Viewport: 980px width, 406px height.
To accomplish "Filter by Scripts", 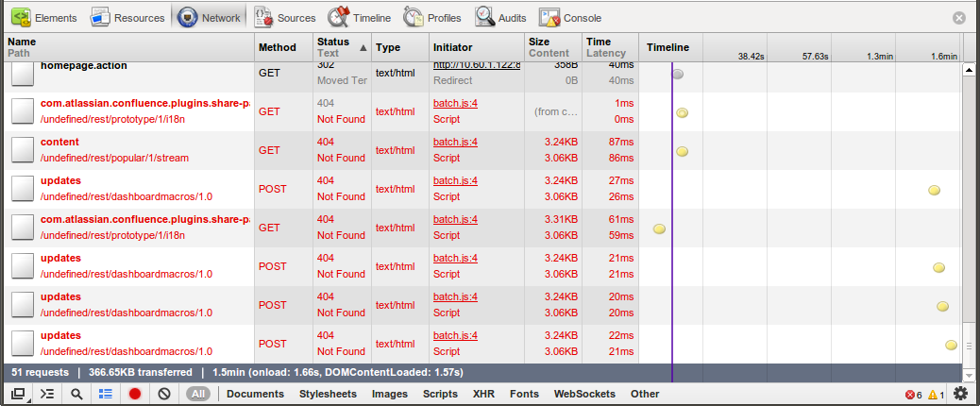I will tap(440, 394).
